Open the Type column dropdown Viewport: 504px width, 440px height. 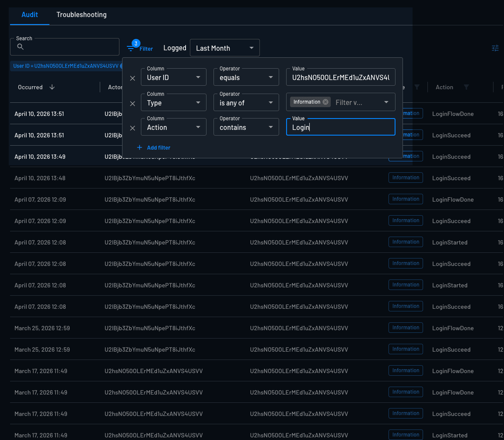174,102
